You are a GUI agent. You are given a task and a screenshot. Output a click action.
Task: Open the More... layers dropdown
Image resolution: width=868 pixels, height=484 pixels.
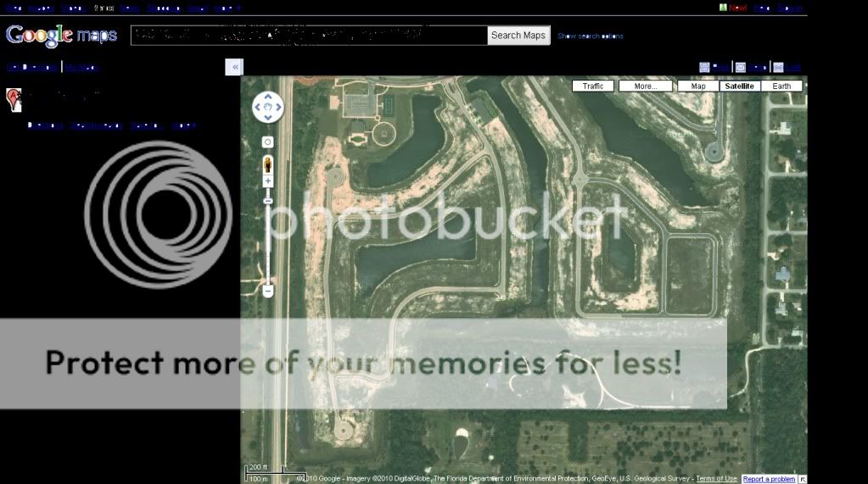pyautogui.click(x=645, y=86)
